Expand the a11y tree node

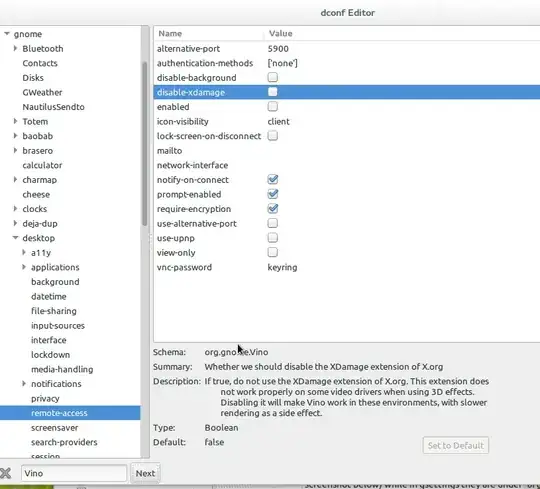click(x=24, y=252)
